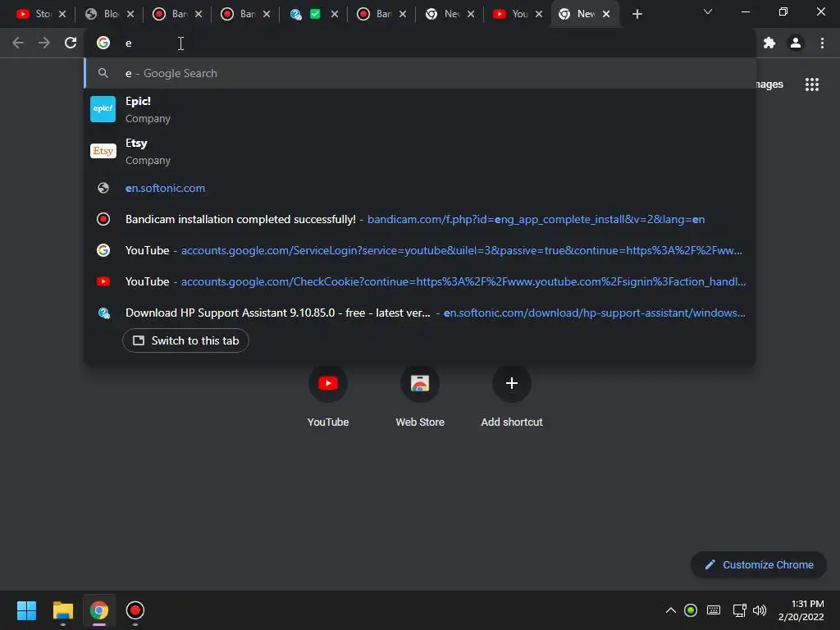This screenshot has width=840, height=630.
Task: Close the 'You' YouTube tab
Action: [539, 14]
